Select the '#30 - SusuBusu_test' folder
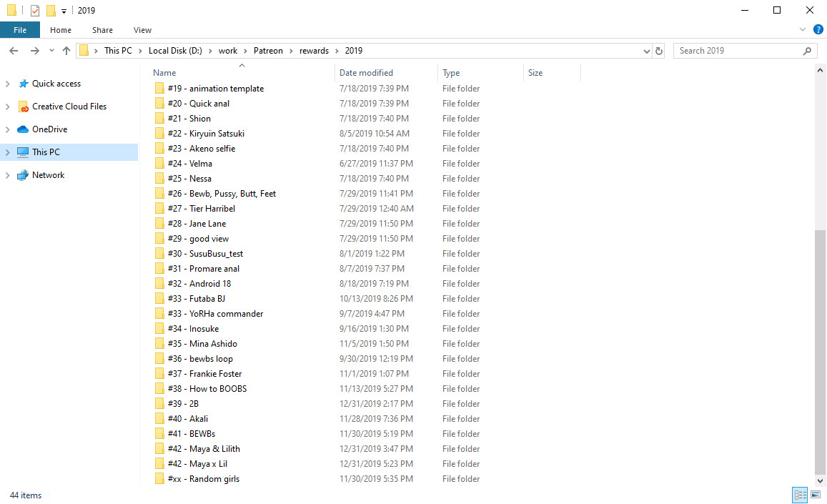Screen dimensions: 827x504 point(205,253)
